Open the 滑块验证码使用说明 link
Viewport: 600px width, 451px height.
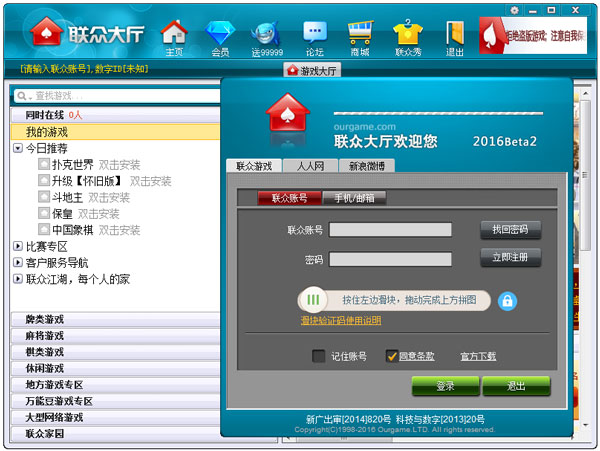click(341, 321)
